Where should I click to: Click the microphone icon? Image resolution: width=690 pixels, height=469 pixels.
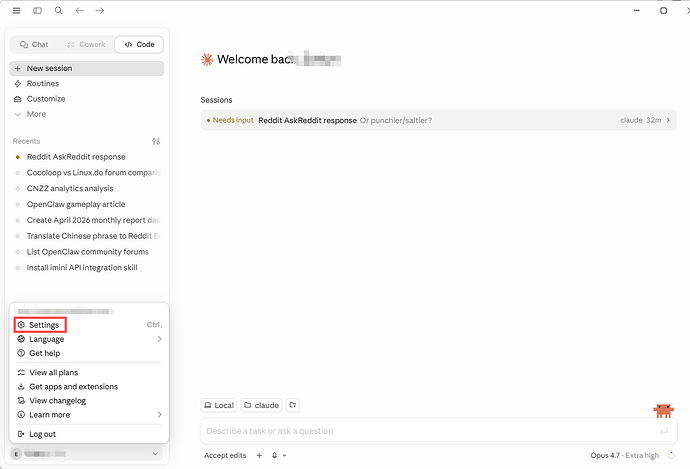(x=275, y=456)
